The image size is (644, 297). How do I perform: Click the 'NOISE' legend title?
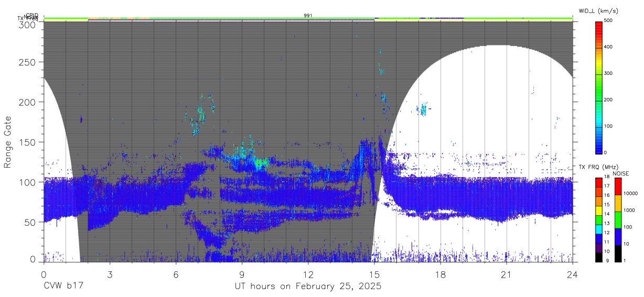pyautogui.click(x=621, y=173)
